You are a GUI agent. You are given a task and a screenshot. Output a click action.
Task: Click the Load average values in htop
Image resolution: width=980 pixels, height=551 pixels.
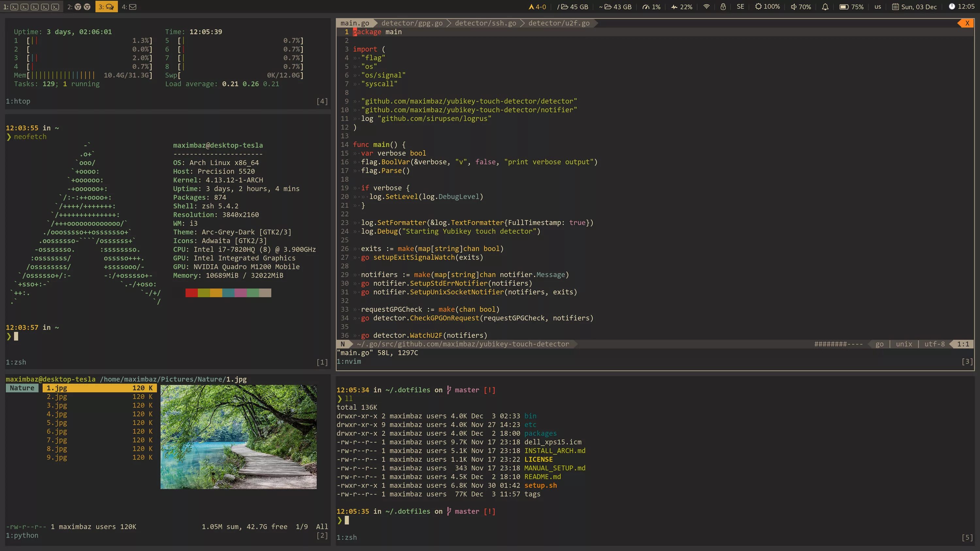tap(250, 84)
